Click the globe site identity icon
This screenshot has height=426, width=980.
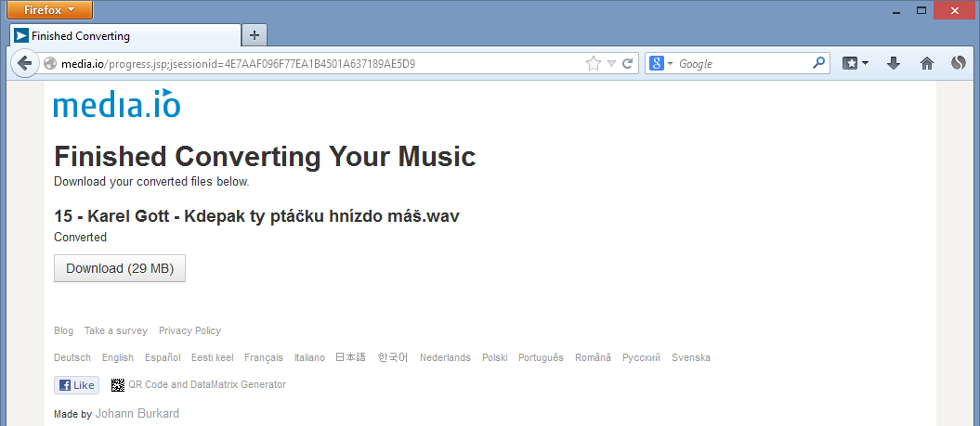50,64
